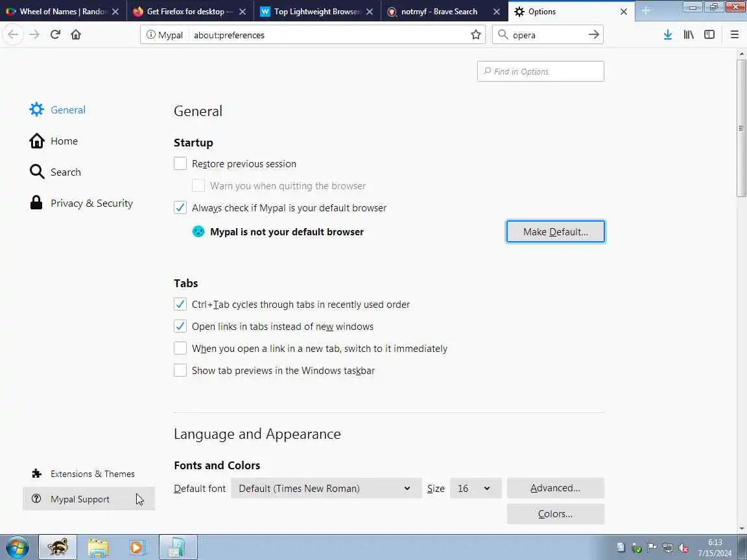This screenshot has width=747, height=560.
Task: Click the network tray icon
Action: pos(668,548)
